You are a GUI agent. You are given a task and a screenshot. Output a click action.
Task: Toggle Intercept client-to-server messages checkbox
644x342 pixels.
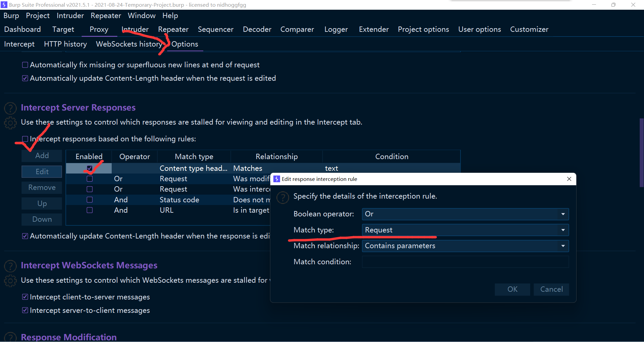[25, 297]
